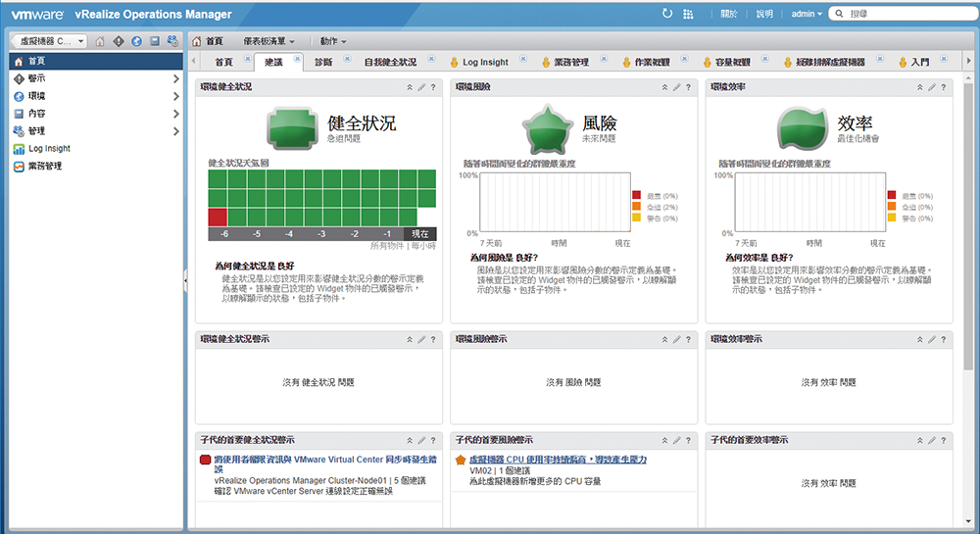
Task: Click the alerts diamond icon in left toolbar
Action: click(119, 41)
